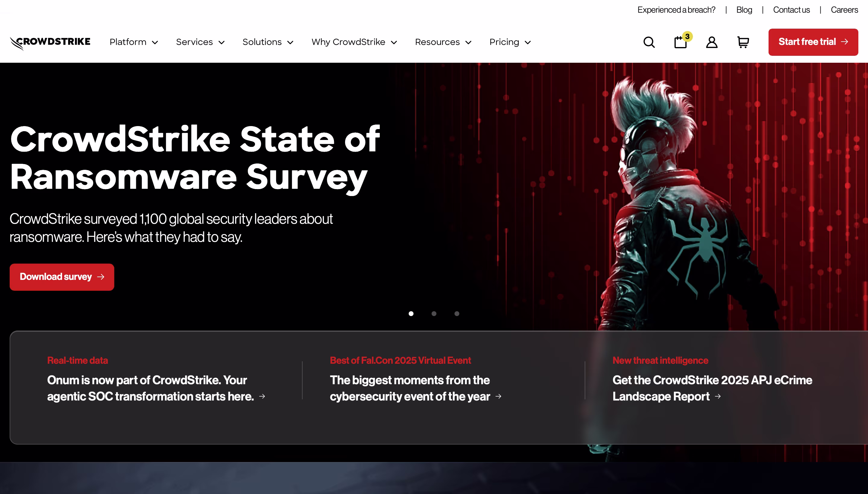Open the Pricing dropdown chevron
Viewport: 868px width, 494px height.
pos(527,43)
